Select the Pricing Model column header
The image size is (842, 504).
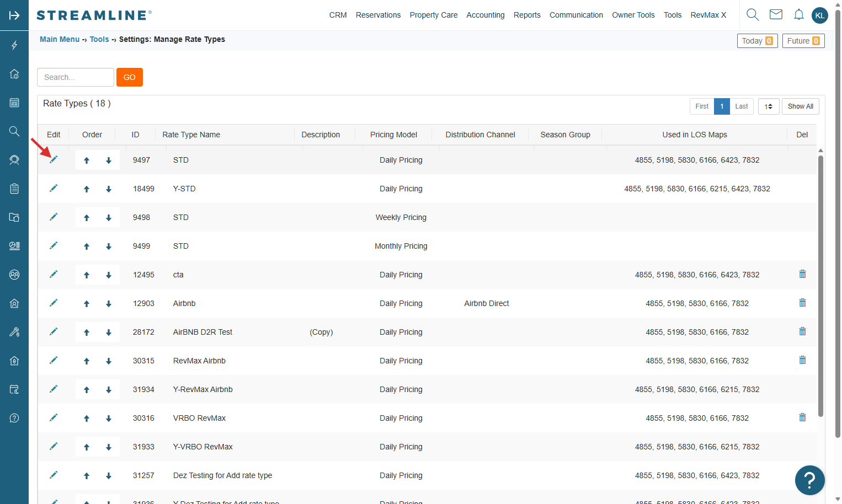393,135
